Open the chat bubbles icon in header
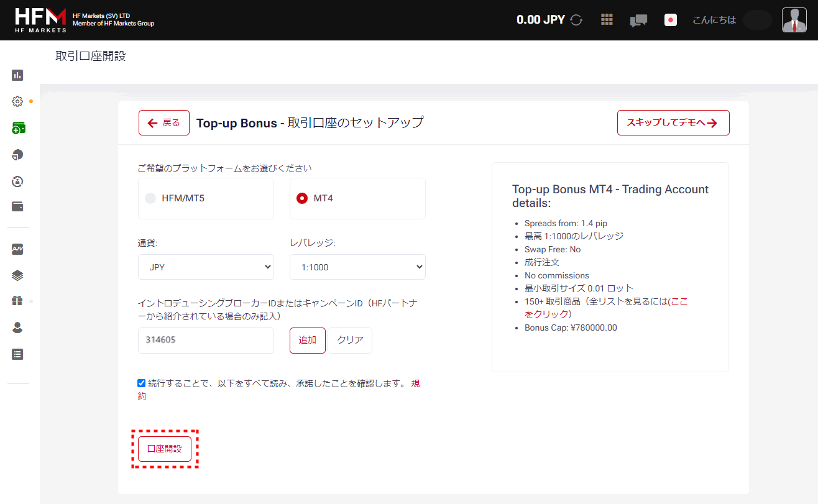The height and width of the screenshot is (504, 818). coord(638,21)
